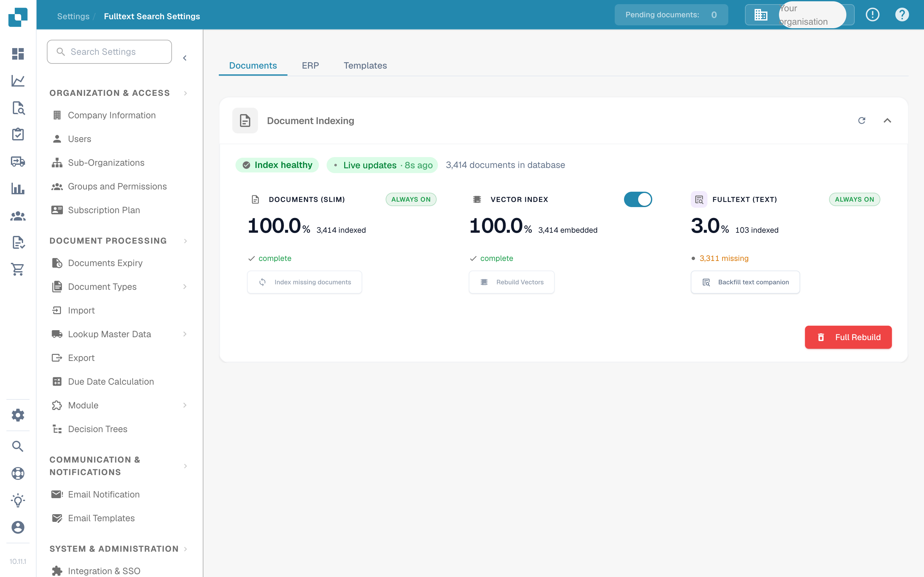Open the shopping cart icon in sidebar
The width and height of the screenshot is (924, 577).
(18, 269)
